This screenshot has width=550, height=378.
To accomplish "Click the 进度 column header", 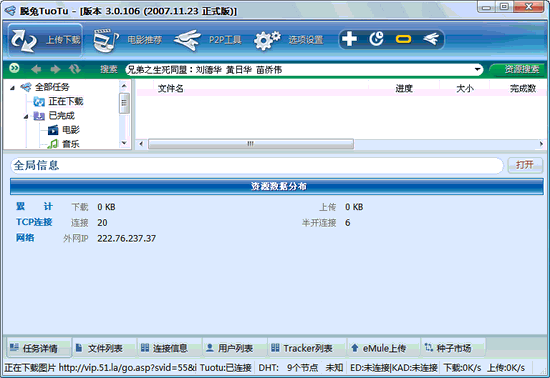I will pos(404,88).
